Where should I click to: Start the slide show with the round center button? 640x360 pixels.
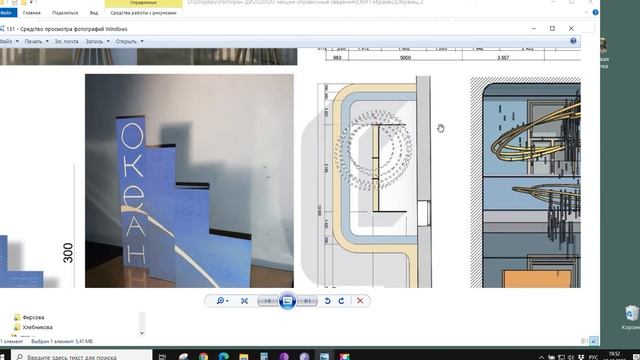point(287,301)
